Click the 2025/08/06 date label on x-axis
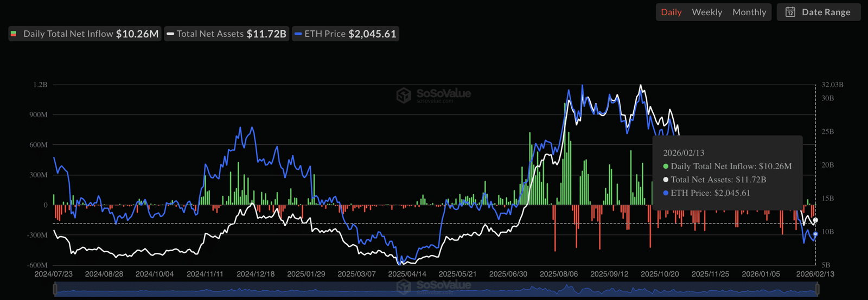 (x=559, y=274)
